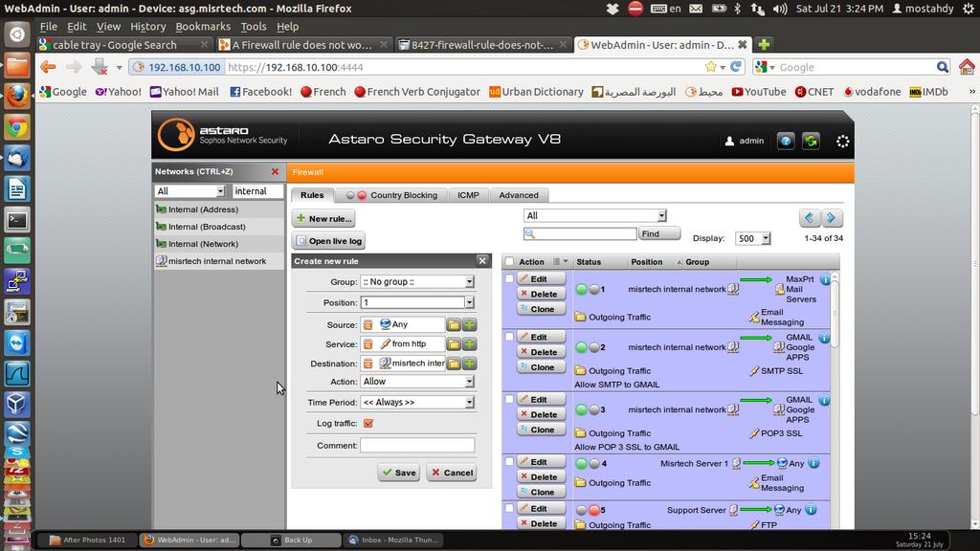
Task: Click the Find button
Action: click(659, 233)
